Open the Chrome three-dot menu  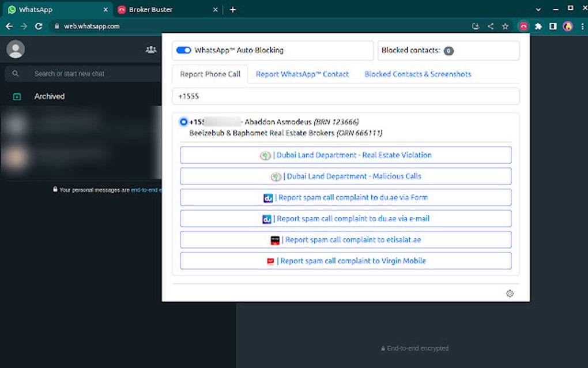pos(582,26)
